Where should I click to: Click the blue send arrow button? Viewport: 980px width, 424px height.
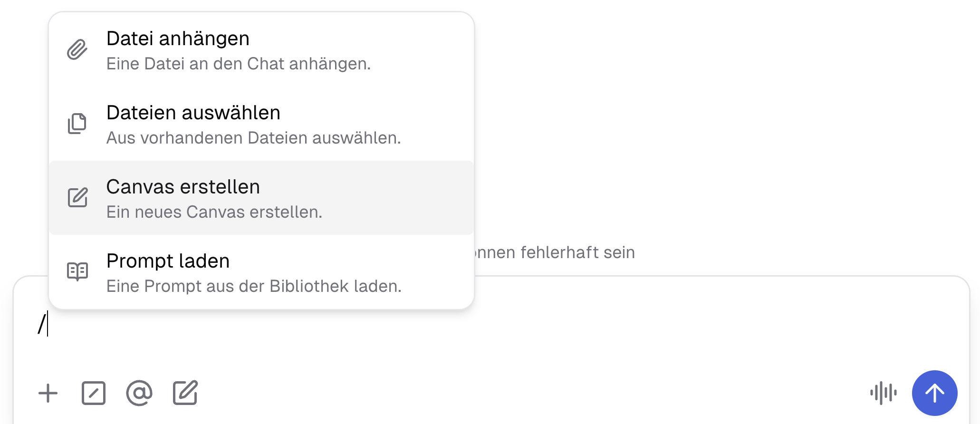click(934, 393)
